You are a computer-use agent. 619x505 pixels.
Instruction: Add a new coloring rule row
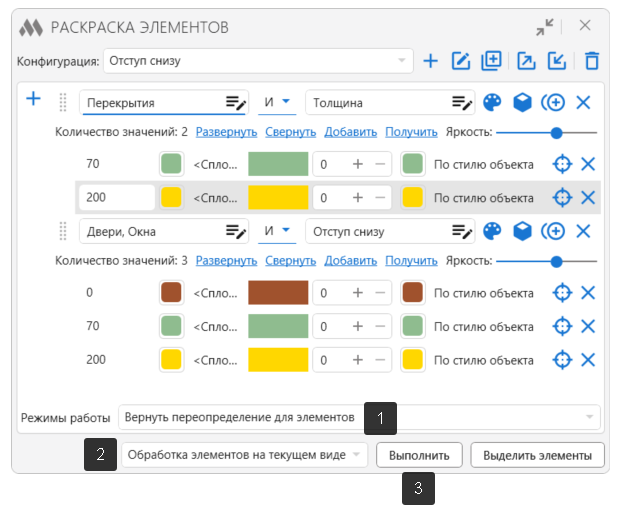pos(34,99)
